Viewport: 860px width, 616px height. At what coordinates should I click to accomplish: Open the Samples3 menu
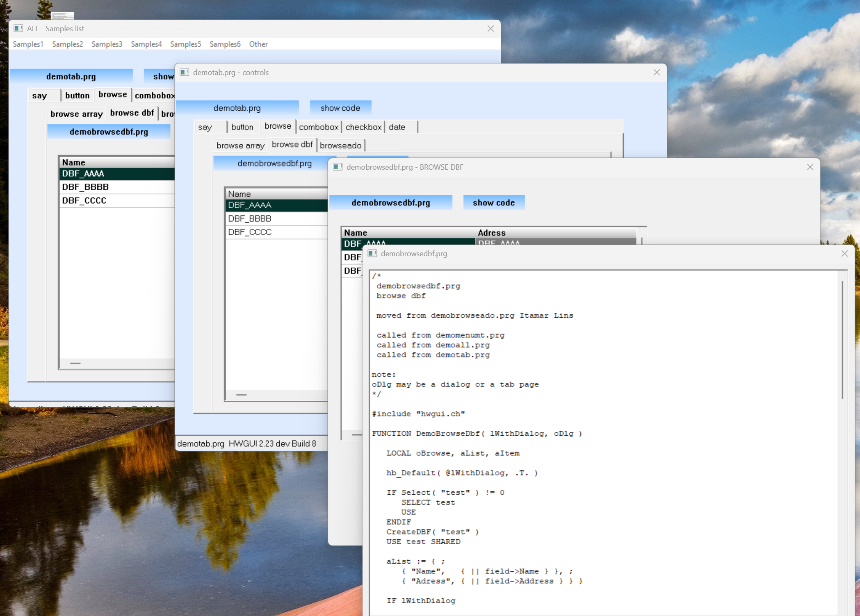(x=107, y=44)
